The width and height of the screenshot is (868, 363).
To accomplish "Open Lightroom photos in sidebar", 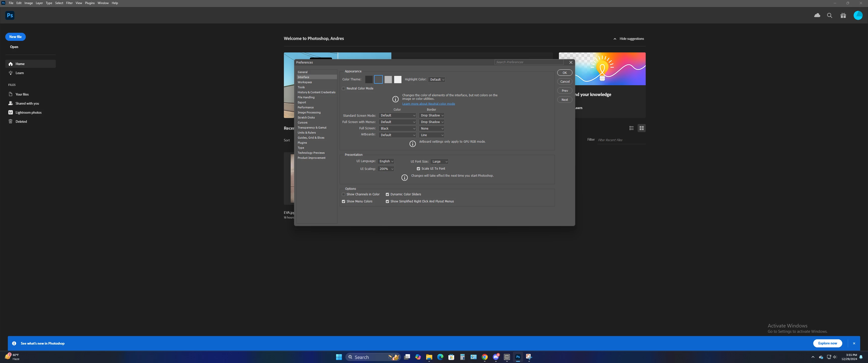I will point(28,112).
